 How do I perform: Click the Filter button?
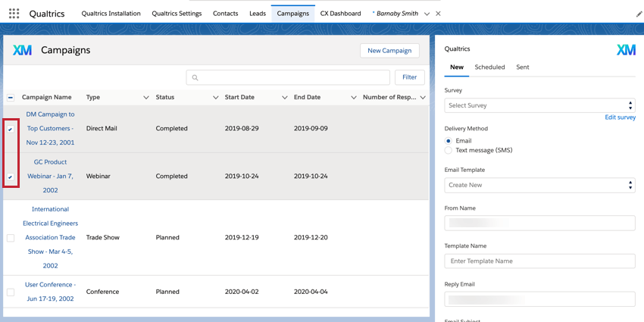click(409, 77)
